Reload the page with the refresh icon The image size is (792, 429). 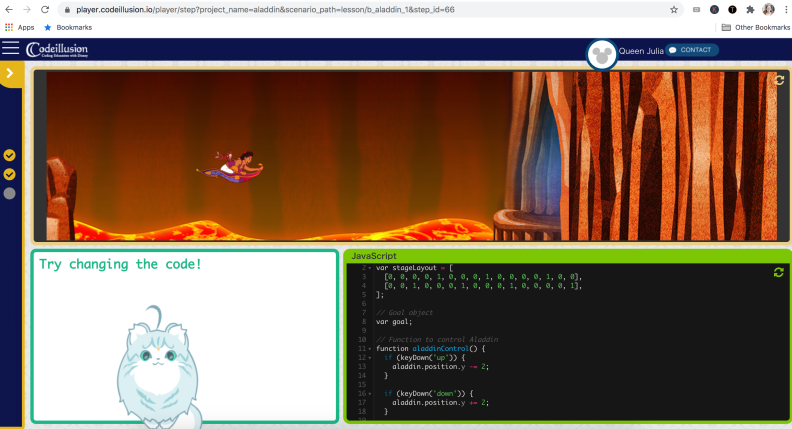point(45,10)
